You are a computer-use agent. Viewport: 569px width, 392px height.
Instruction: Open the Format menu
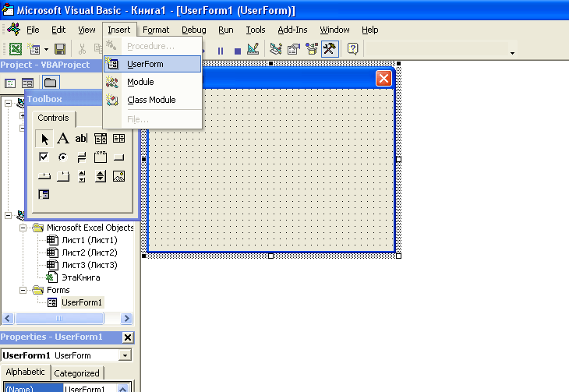click(x=156, y=30)
